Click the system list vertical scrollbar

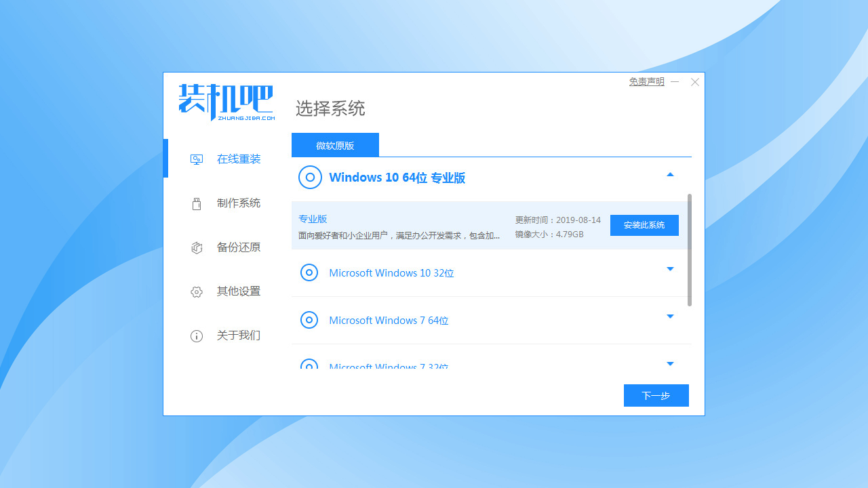click(x=690, y=250)
